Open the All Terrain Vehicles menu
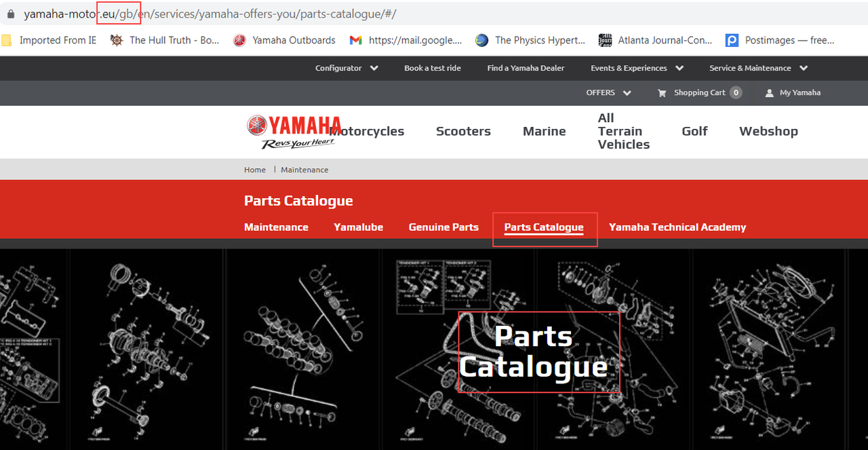868x450 pixels. pos(623,131)
